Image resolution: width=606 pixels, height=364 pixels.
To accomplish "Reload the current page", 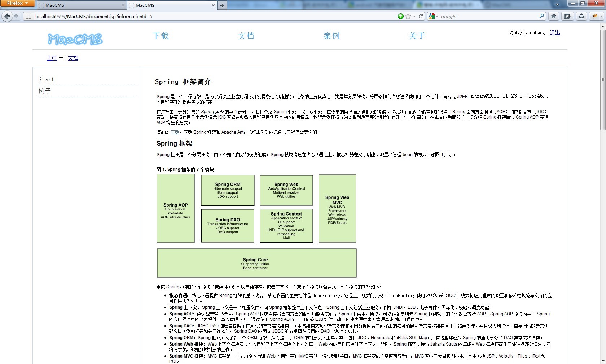I will (x=421, y=16).
